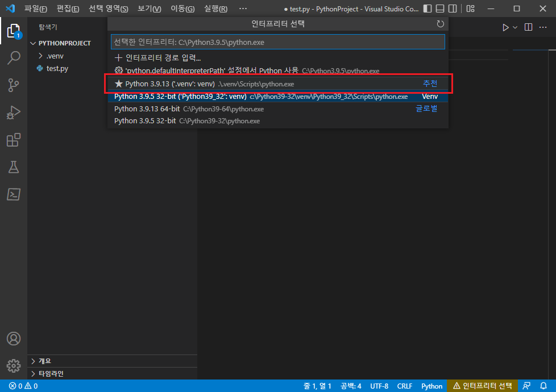The image size is (556, 392).
Task: Expand the .venv folder
Action: click(54, 56)
